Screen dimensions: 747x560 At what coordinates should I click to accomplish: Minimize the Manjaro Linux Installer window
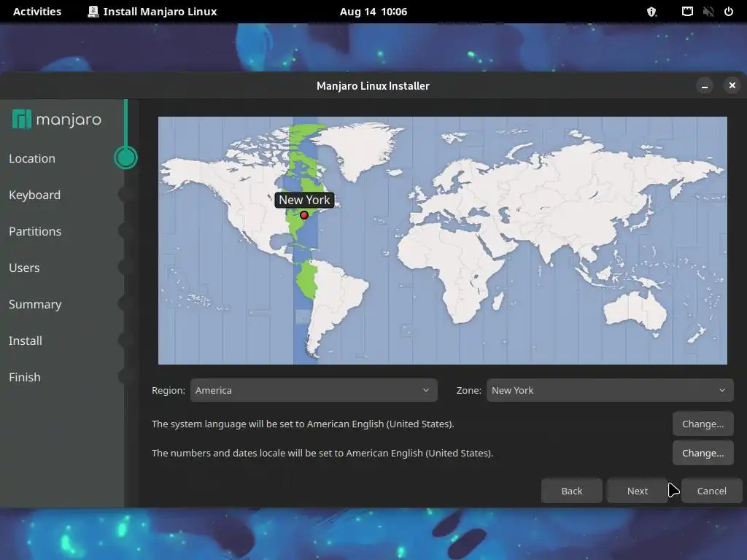704,86
